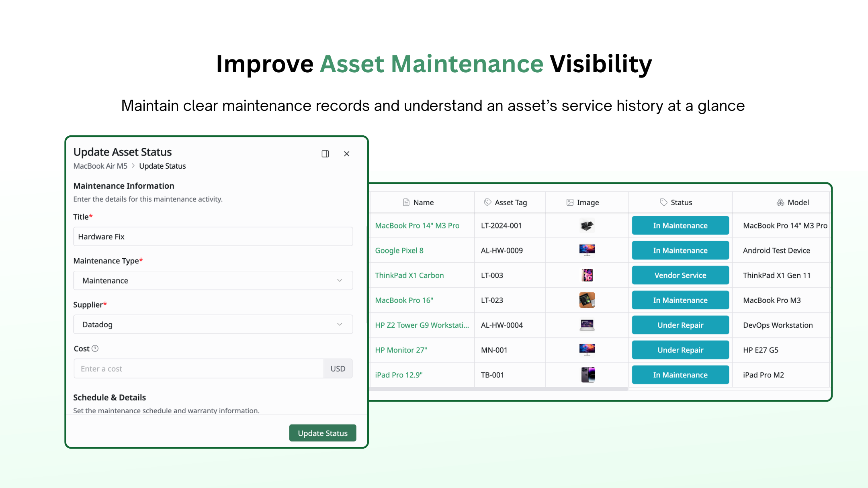Viewport: 868px width, 488px height.
Task: Click the Update Status breadcrumb text
Action: (x=162, y=166)
